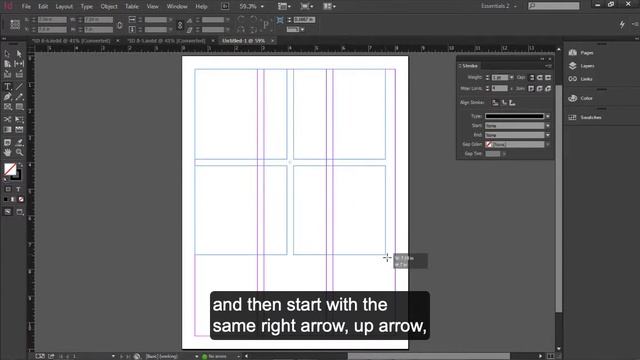Image resolution: width=640 pixels, height=360 pixels.
Task: Click the Stroke panel tab
Action: (469, 66)
